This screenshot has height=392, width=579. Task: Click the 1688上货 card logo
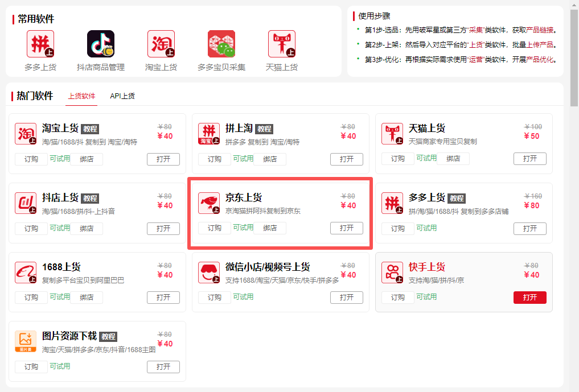coord(26,273)
